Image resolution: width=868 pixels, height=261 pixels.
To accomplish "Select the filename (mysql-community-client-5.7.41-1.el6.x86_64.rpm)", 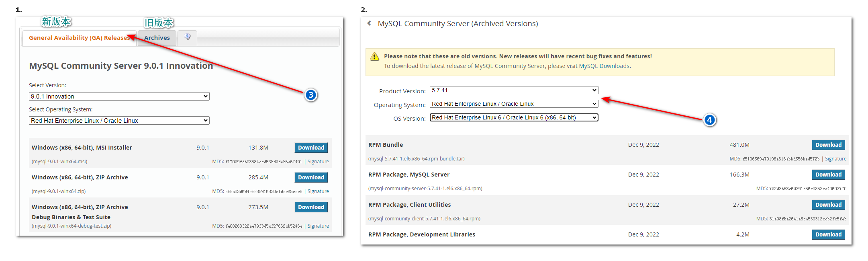I will point(424,219).
